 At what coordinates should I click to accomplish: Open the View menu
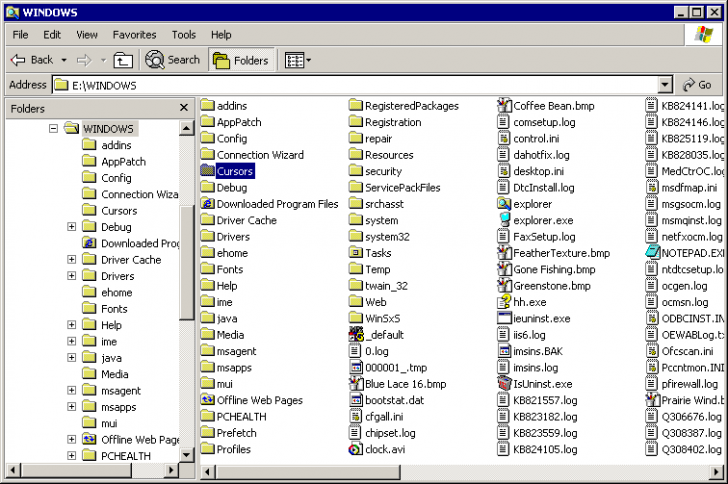(x=87, y=35)
